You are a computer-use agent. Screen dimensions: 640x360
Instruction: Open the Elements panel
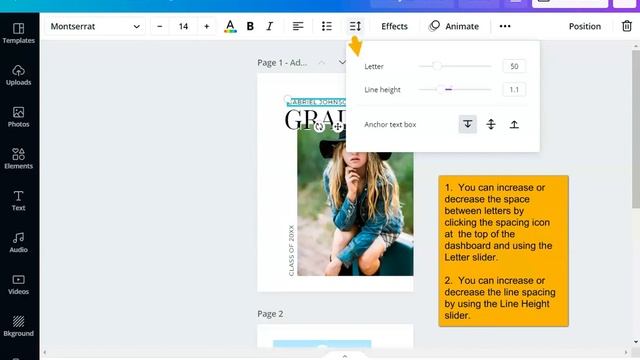click(18, 159)
